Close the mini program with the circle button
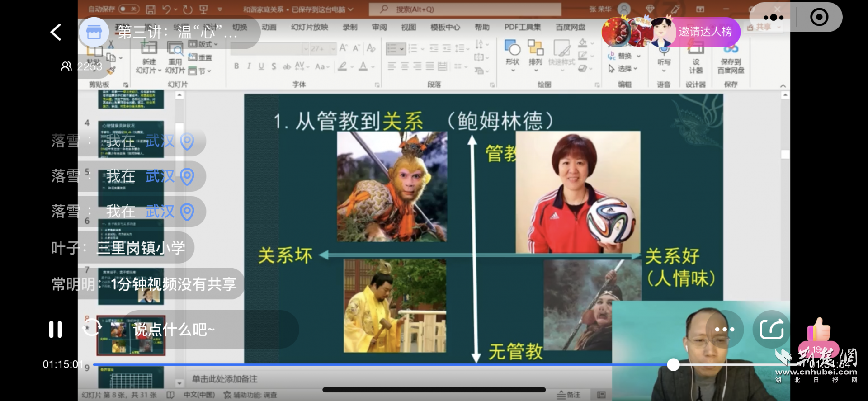The image size is (868, 401). coord(819,17)
